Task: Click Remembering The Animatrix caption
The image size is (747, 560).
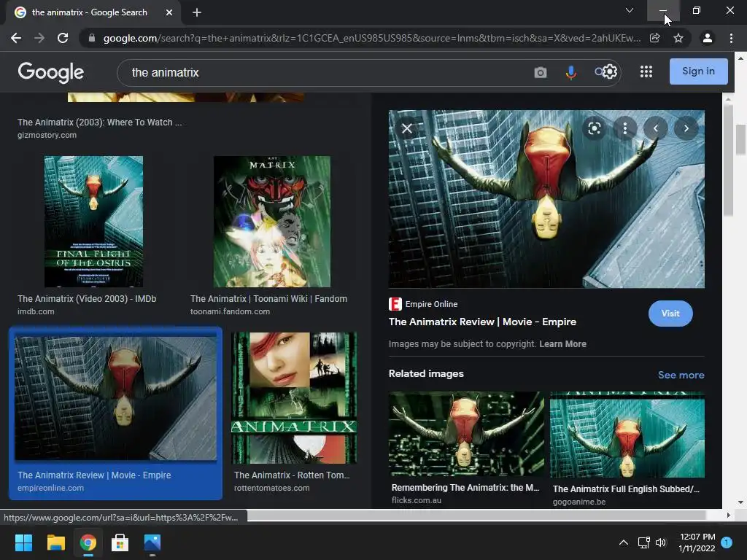Action: tap(465, 488)
